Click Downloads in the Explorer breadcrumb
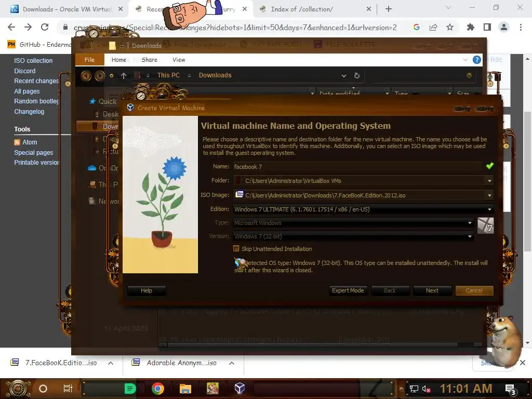532x399 pixels. click(x=215, y=75)
